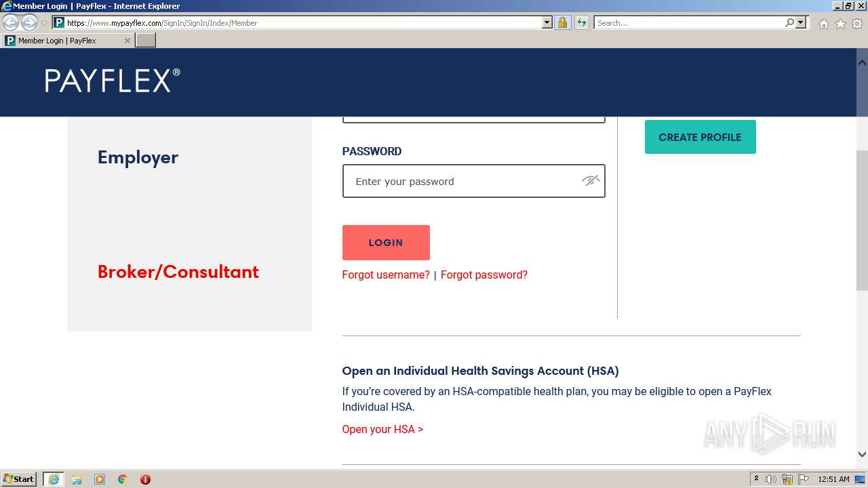
Task: Click the PayFlex logo in header
Action: 113,80
